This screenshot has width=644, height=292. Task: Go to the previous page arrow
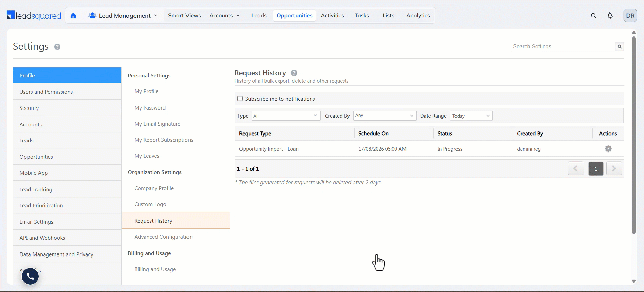click(x=575, y=169)
